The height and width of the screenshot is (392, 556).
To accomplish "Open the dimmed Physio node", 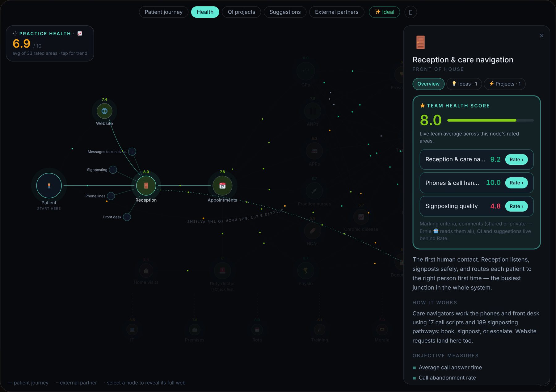I will (x=305, y=271).
